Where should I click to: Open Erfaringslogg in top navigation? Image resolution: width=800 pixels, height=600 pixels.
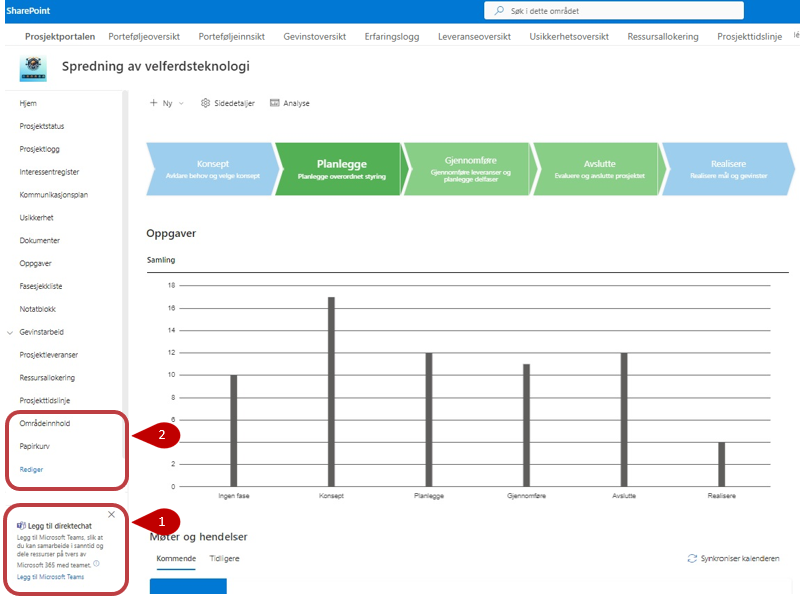point(392,37)
